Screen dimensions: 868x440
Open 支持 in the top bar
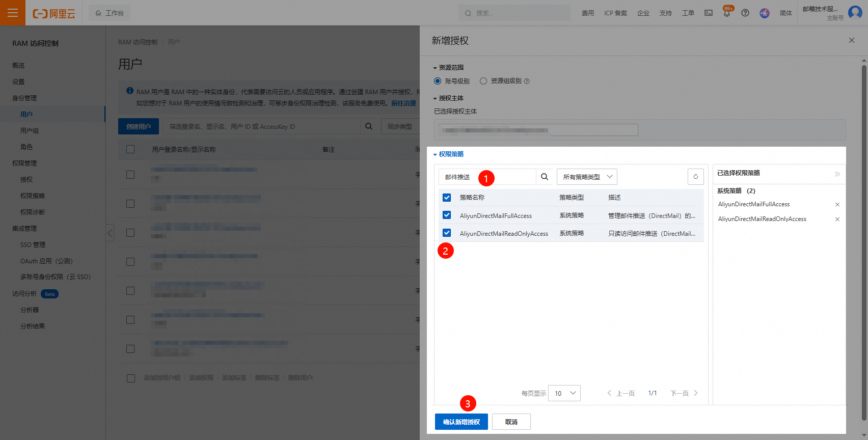[x=666, y=13]
